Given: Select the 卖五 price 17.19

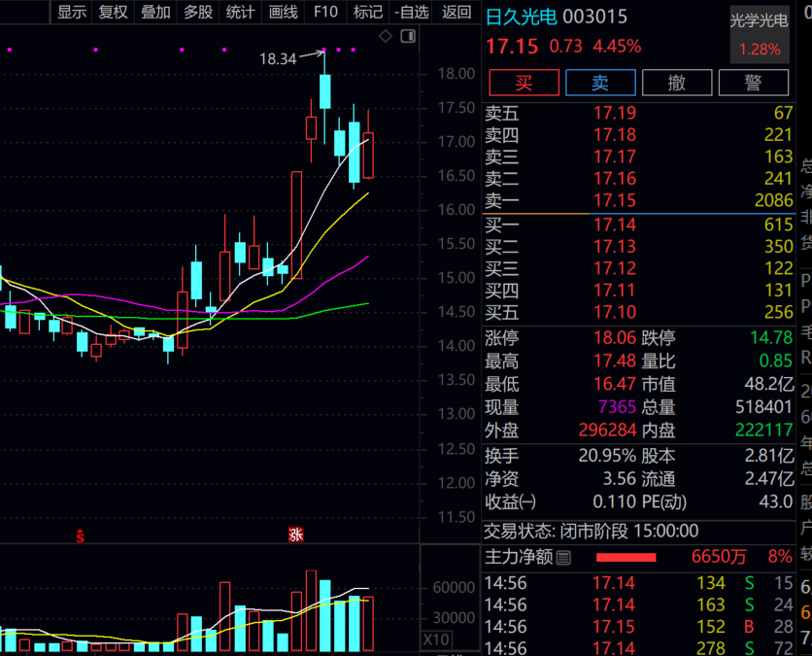Looking at the screenshot, I should click(x=615, y=113).
